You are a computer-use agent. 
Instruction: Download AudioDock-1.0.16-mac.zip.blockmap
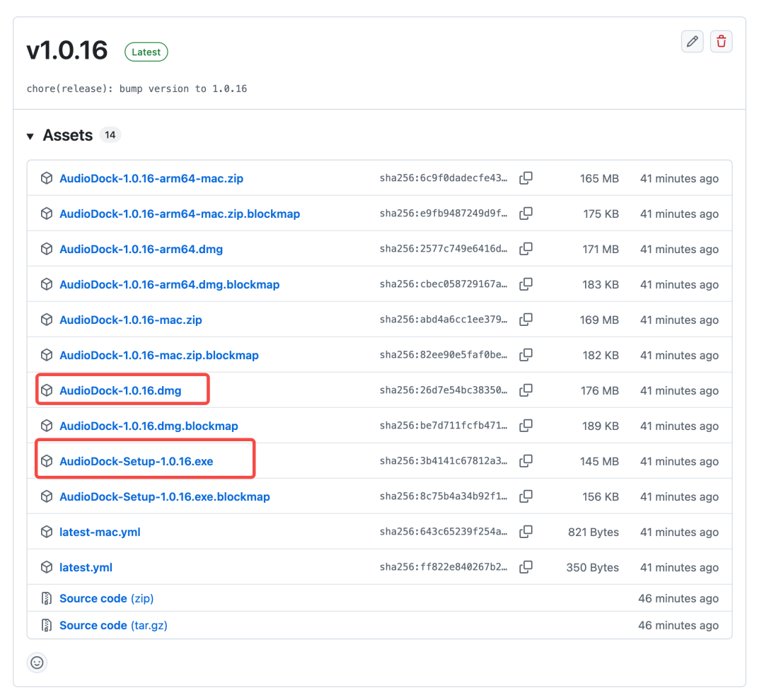click(x=159, y=355)
